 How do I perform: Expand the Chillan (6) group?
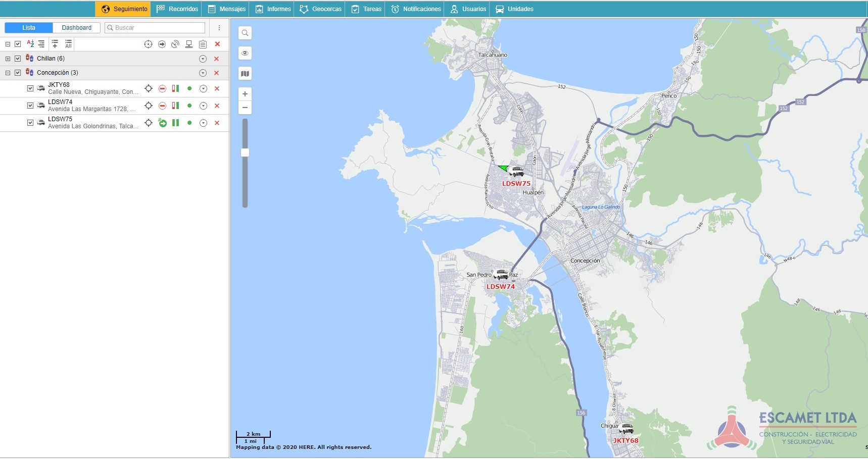click(8, 59)
